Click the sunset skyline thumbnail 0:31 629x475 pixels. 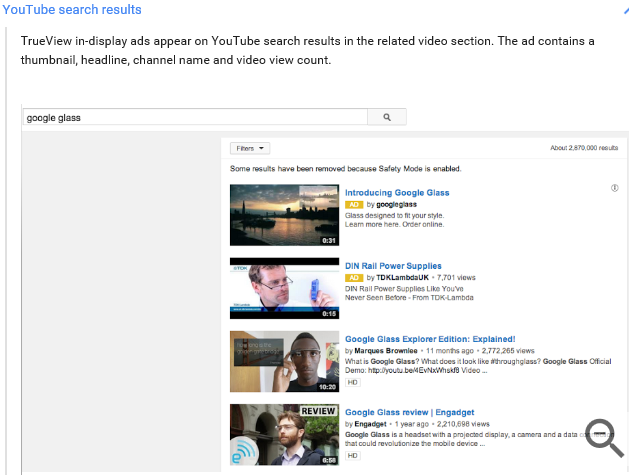(284, 215)
